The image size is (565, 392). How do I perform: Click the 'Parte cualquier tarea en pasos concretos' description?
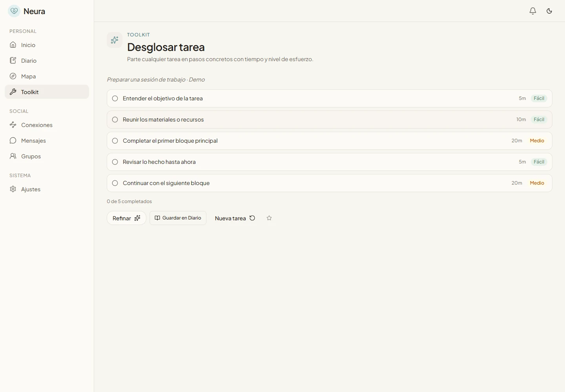220,59
